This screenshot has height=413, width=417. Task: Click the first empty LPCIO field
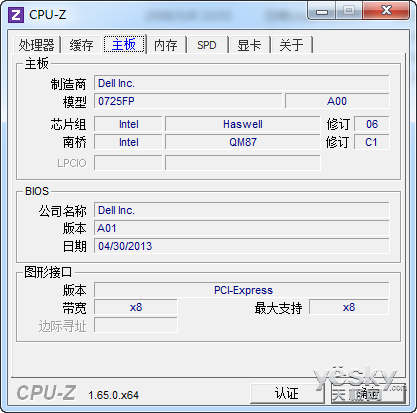pos(128,163)
